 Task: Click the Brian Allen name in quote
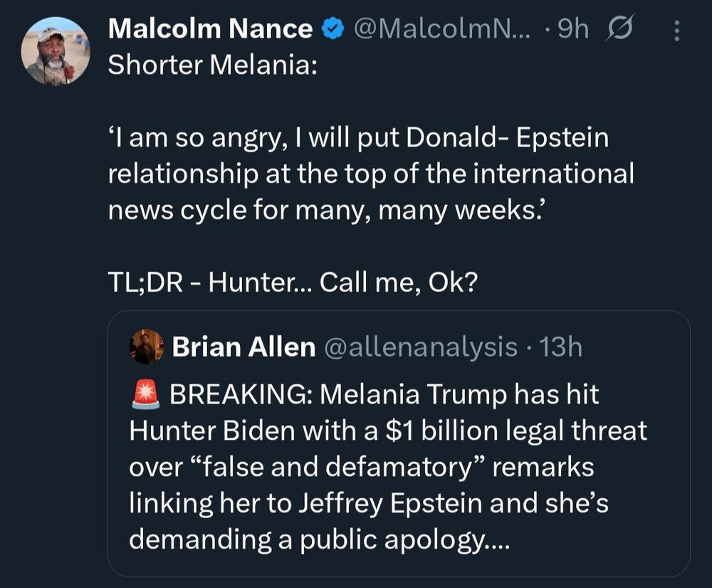coord(244,347)
